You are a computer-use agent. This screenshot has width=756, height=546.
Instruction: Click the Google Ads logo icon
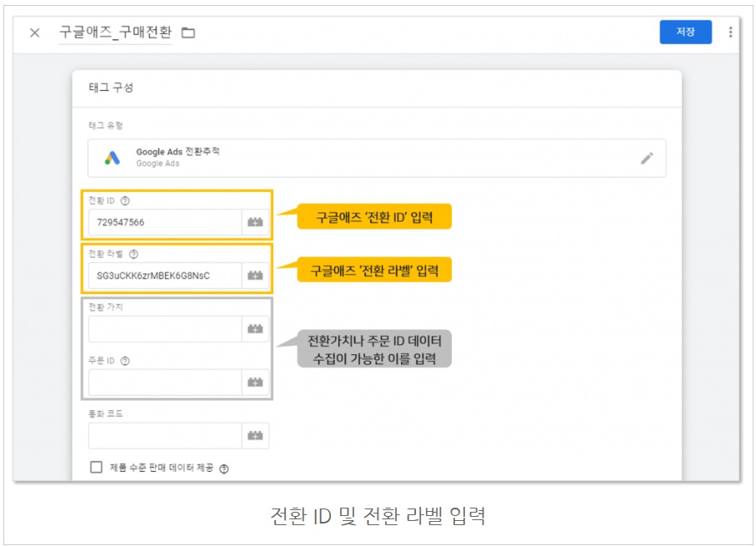pyautogui.click(x=113, y=158)
